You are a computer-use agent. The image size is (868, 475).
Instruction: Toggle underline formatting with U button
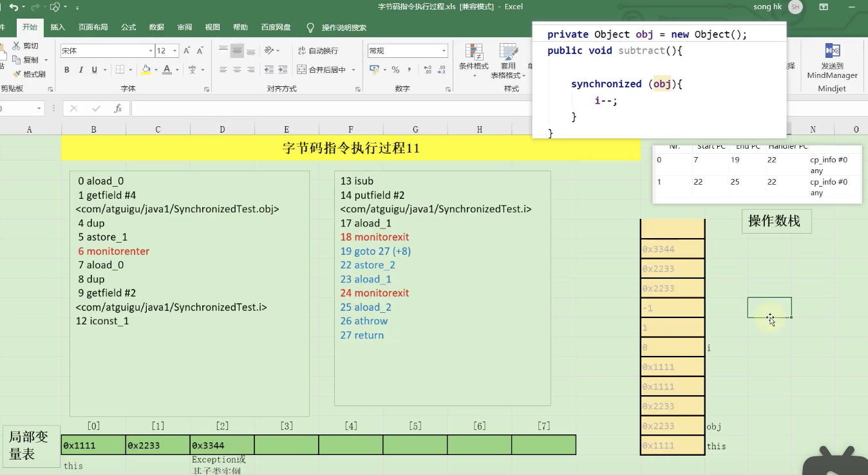95,70
